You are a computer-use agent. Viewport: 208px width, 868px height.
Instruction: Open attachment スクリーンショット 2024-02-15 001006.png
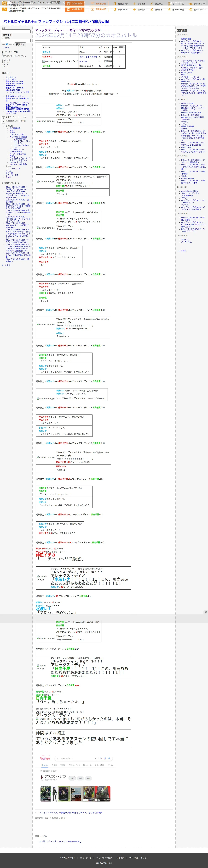click(x=60, y=841)
